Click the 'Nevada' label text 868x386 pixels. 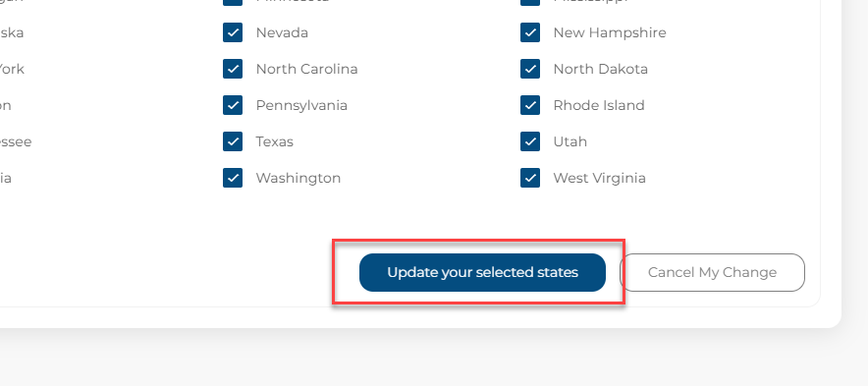pyautogui.click(x=282, y=32)
